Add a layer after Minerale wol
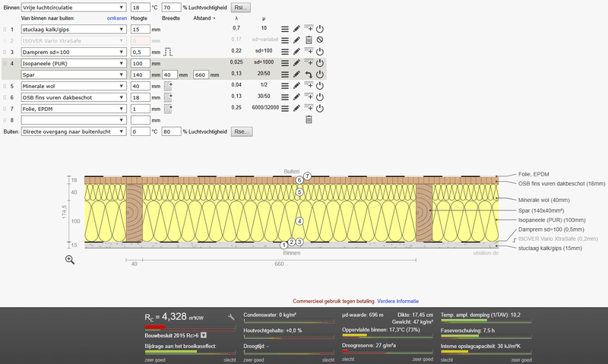This screenshot has width=608, height=364. tap(309, 85)
